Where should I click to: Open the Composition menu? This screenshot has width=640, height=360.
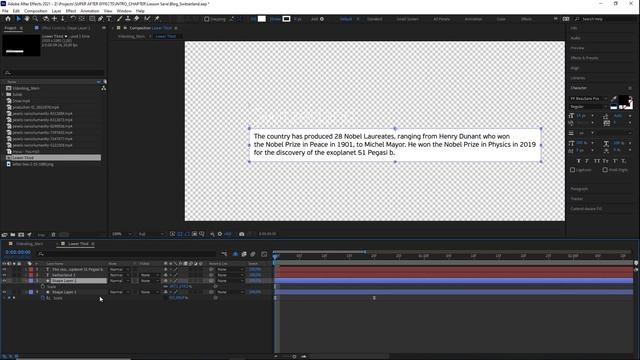pyautogui.click(x=36, y=11)
